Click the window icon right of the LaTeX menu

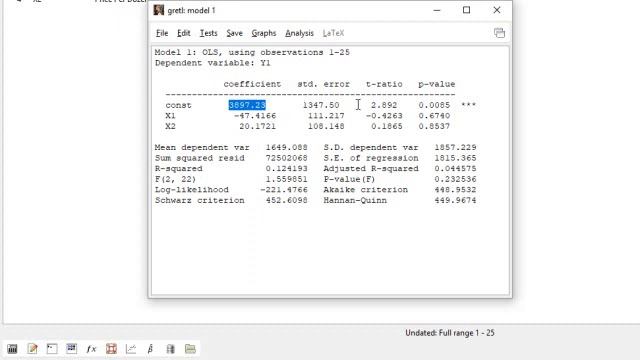(499, 33)
